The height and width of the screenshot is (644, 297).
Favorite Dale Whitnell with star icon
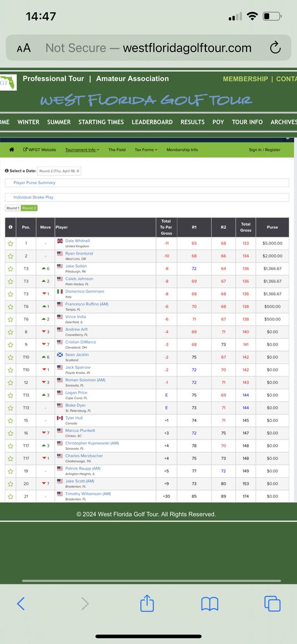[10, 243]
